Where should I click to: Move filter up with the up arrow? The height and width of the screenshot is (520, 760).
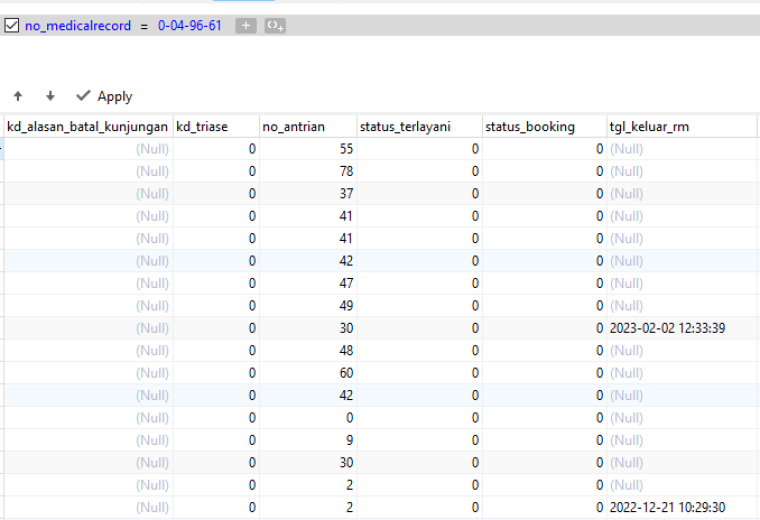click(18, 96)
